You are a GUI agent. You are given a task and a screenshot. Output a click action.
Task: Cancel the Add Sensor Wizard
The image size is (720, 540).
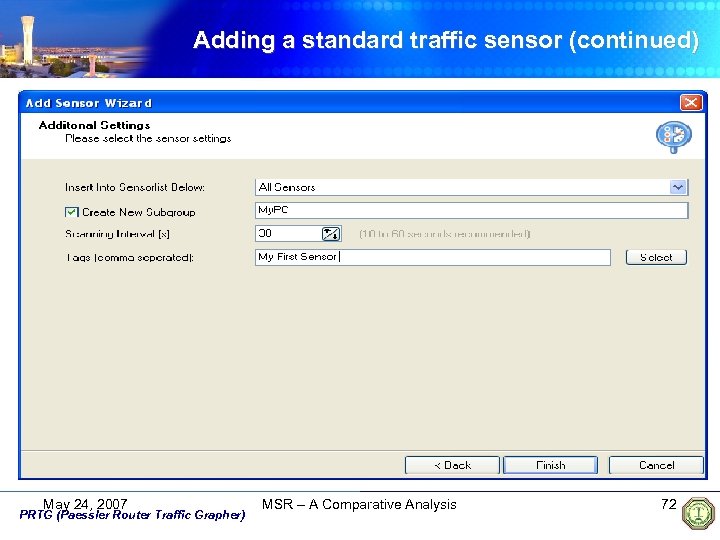click(x=656, y=465)
